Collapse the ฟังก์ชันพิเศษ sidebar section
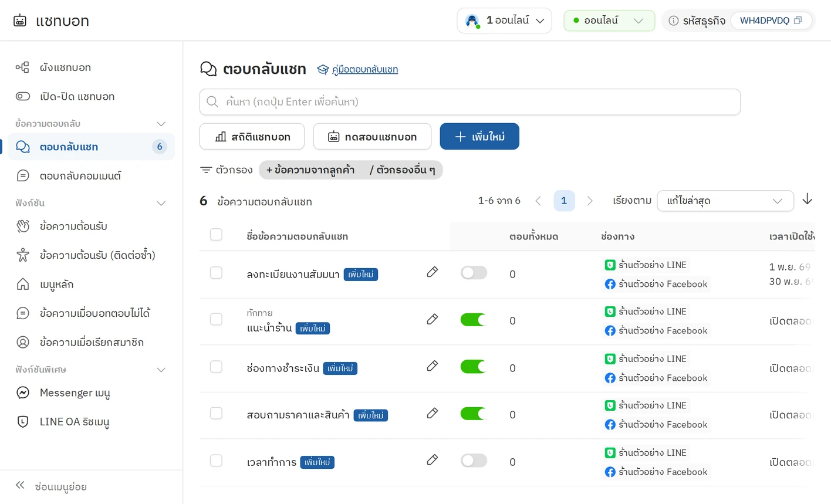This screenshot has height=504, width=831. pos(161,370)
